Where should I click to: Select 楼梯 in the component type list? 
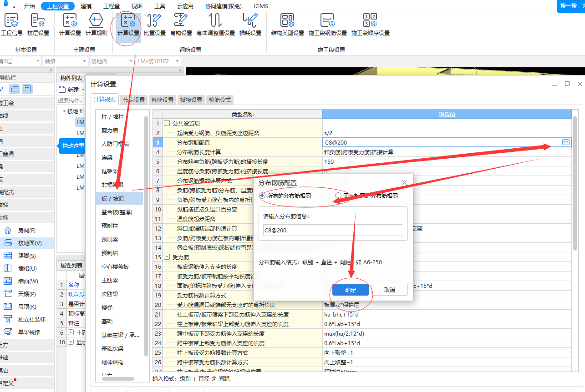(119, 307)
